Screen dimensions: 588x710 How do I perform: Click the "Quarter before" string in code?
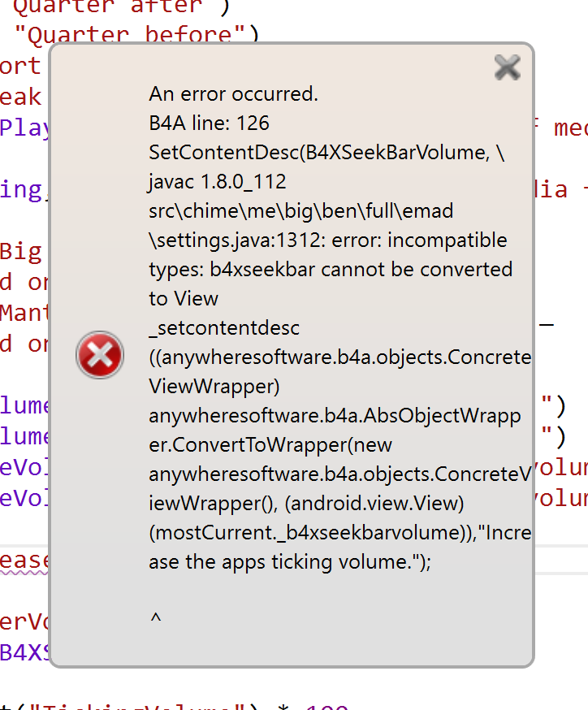click(136, 35)
